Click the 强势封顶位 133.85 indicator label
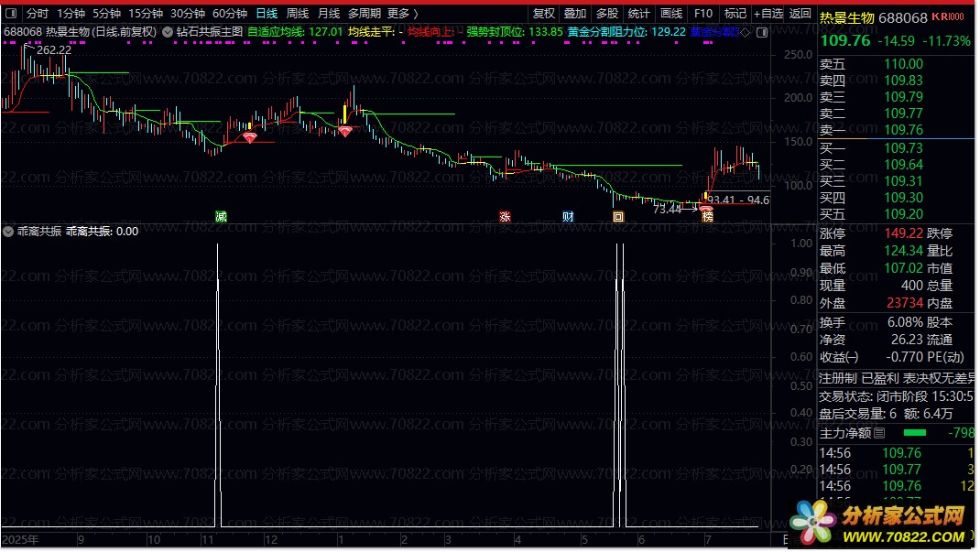This screenshot has height=552, width=980. click(x=515, y=32)
